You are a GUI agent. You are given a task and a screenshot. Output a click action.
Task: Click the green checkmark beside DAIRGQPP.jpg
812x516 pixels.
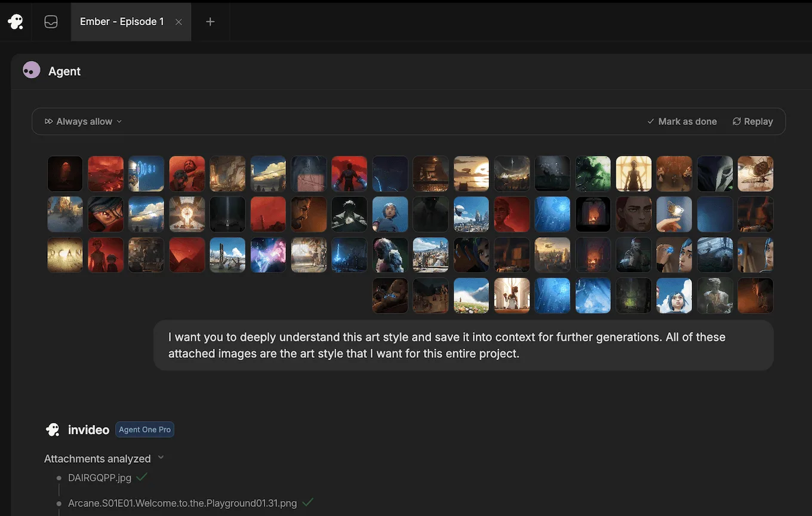142,477
